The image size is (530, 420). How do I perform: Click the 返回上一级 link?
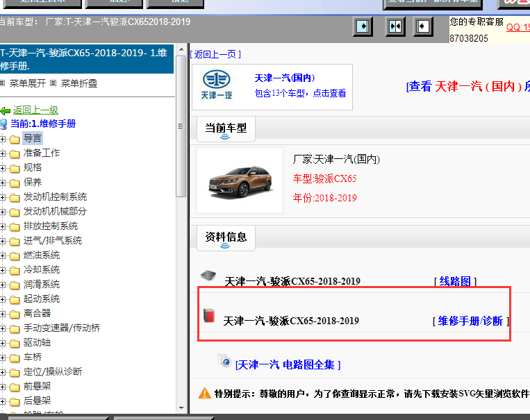36,110
